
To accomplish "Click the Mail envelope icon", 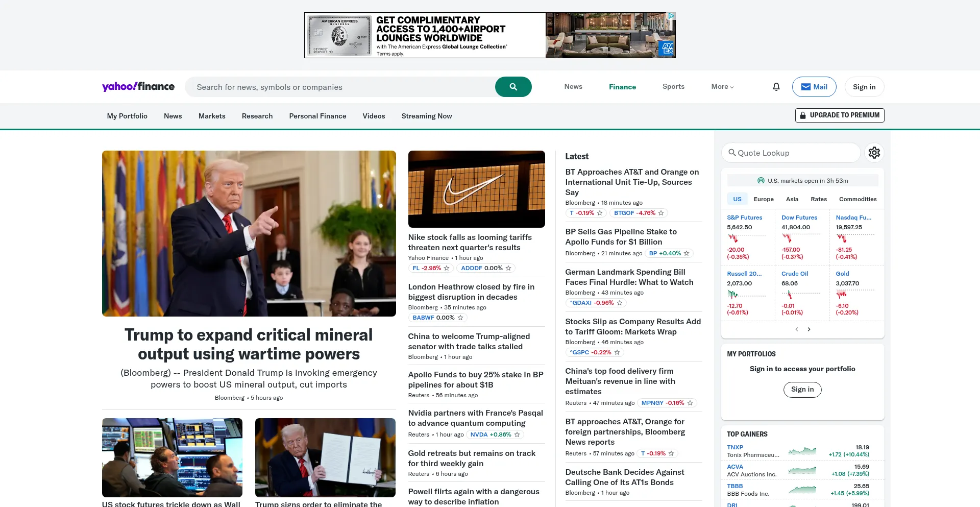I will pos(806,87).
